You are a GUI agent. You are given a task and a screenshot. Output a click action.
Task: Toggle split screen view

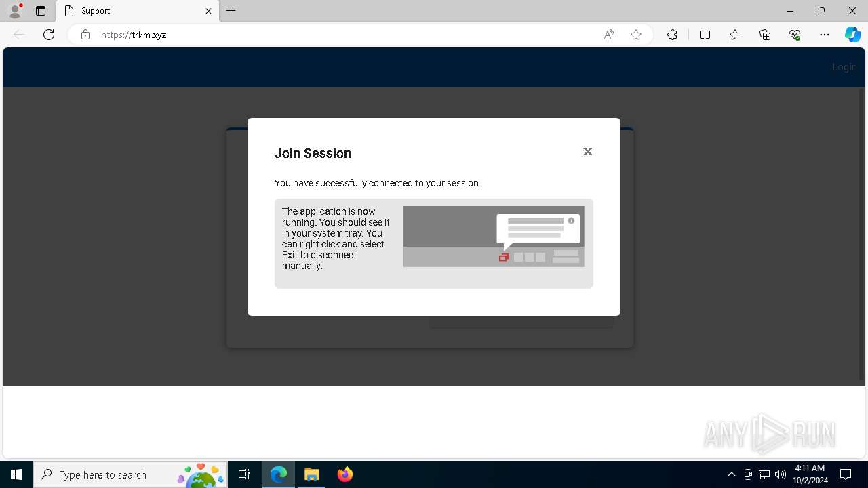pyautogui.click(x=705, y=35)
